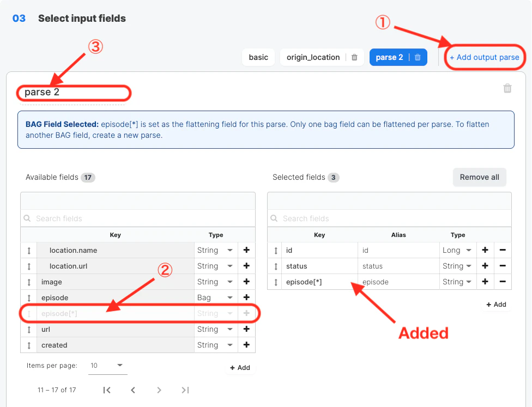Click location.url key text
Image resolution: width=532 pixels, height=407 pixels.
point(68,266)
